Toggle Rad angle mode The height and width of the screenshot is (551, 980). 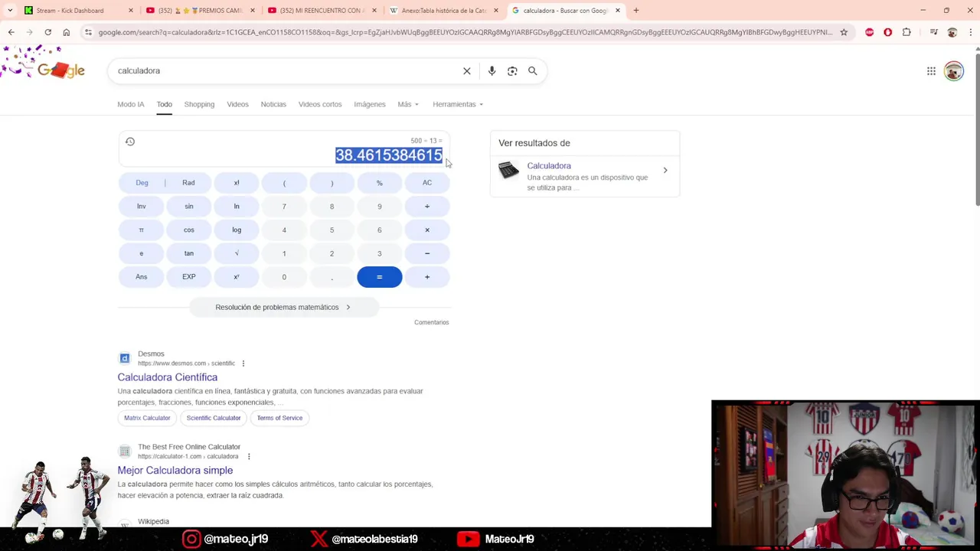click(x=188, y=183)
